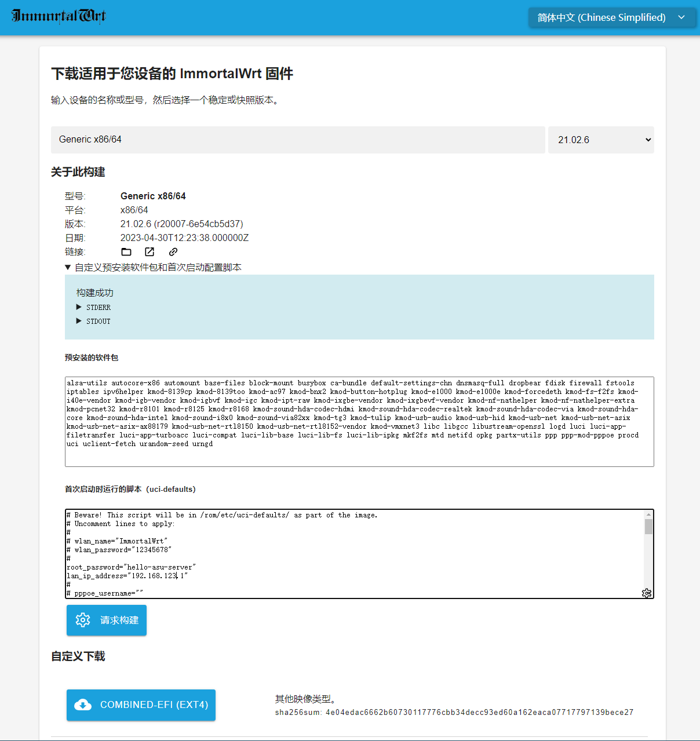Open the 简体中文 language dropdown

coord(611,17)
